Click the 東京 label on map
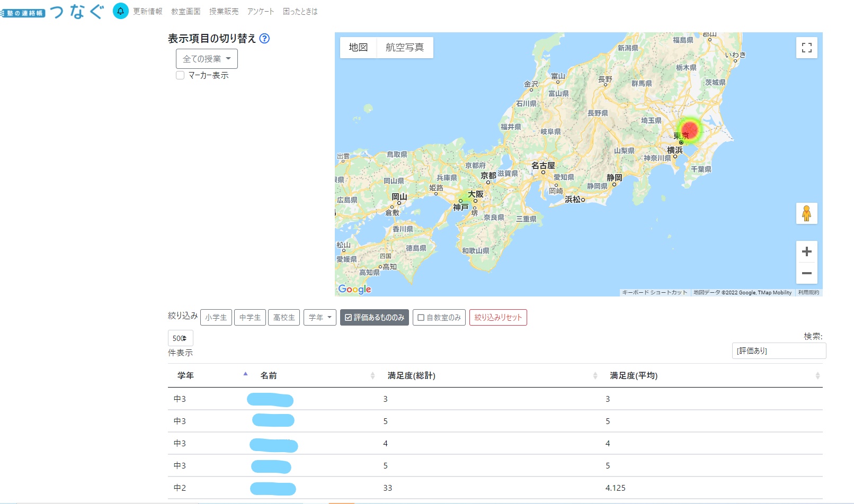 [x=681, y=136]
